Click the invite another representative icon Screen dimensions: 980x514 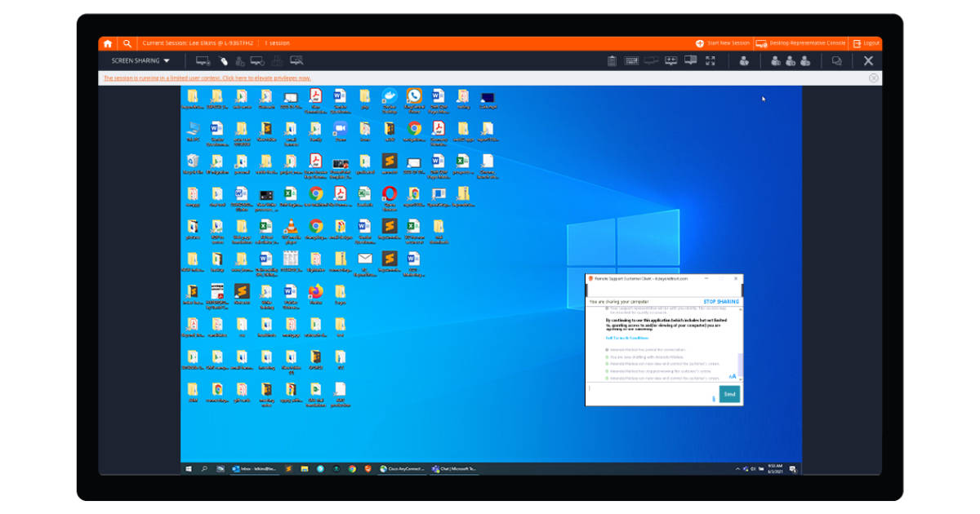click(776, 60)
